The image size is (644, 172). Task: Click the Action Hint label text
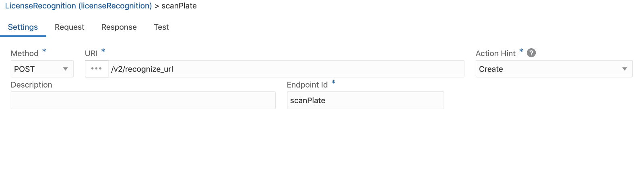pos(495,53)
